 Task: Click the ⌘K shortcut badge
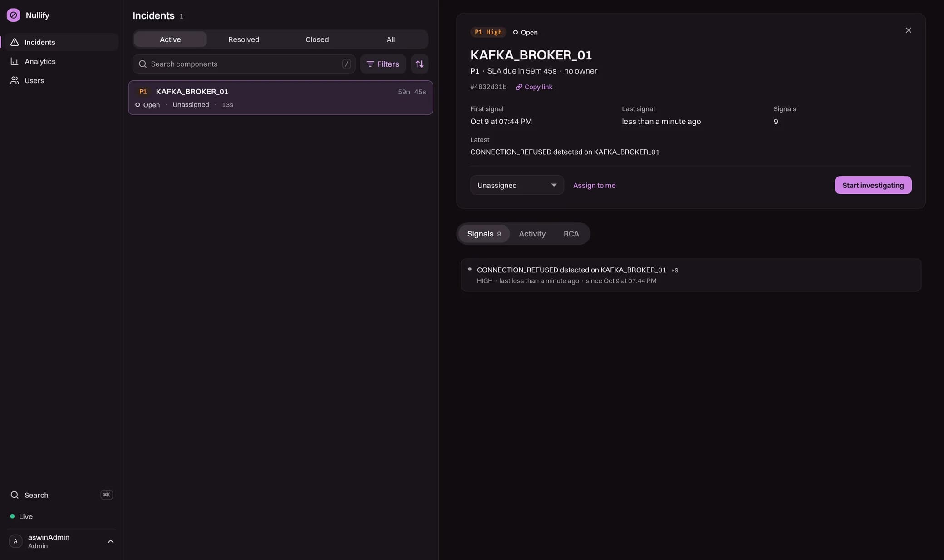coord(106,495)
